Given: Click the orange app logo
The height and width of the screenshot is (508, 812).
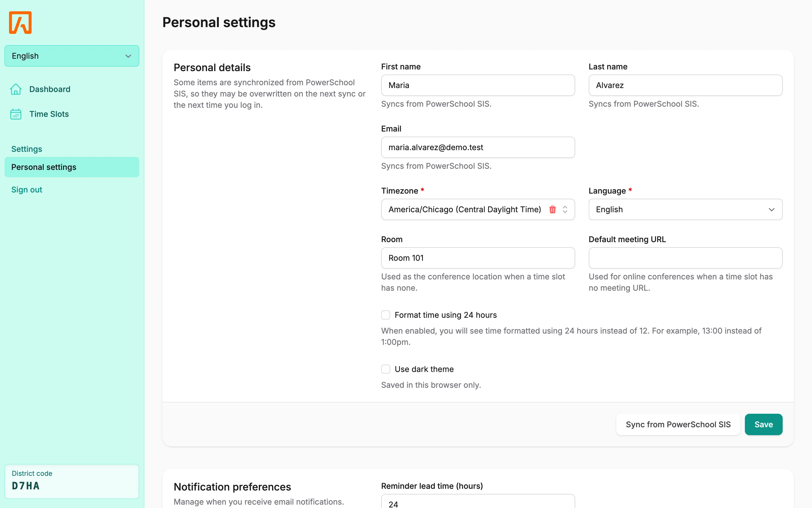Looking at the screenshot, I should click(20, 23).
